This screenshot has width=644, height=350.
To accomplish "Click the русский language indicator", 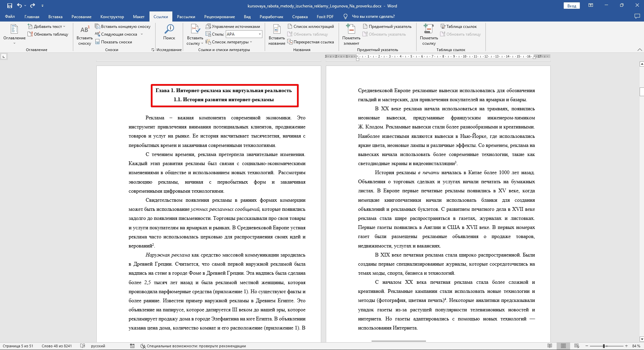I will [x=98, y=346].
